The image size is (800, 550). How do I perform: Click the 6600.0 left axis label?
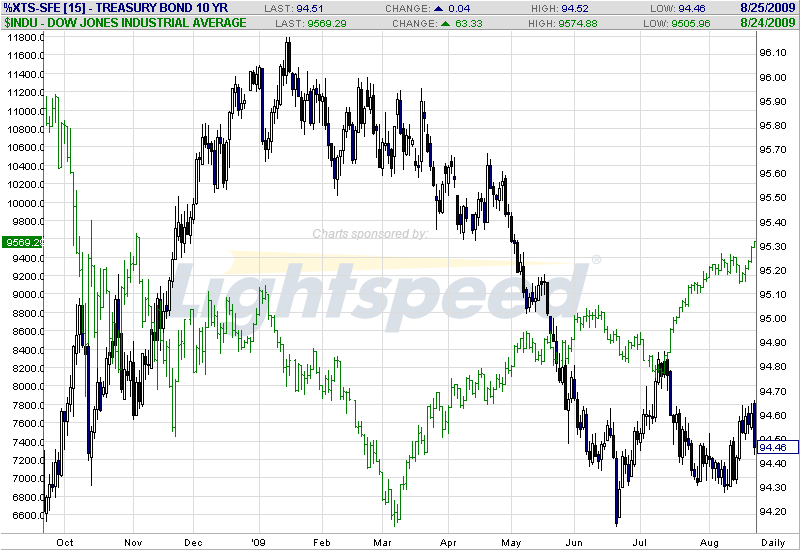click(x=28, y=515)
